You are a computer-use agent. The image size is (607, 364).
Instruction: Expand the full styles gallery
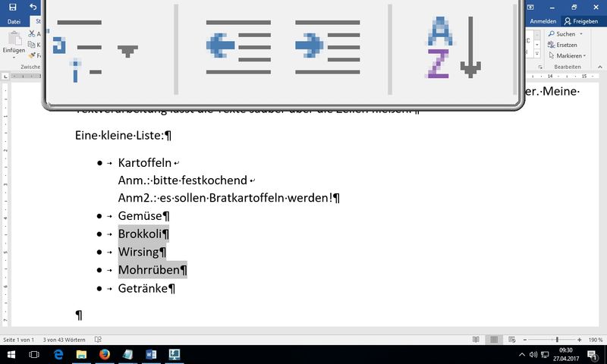537,55
